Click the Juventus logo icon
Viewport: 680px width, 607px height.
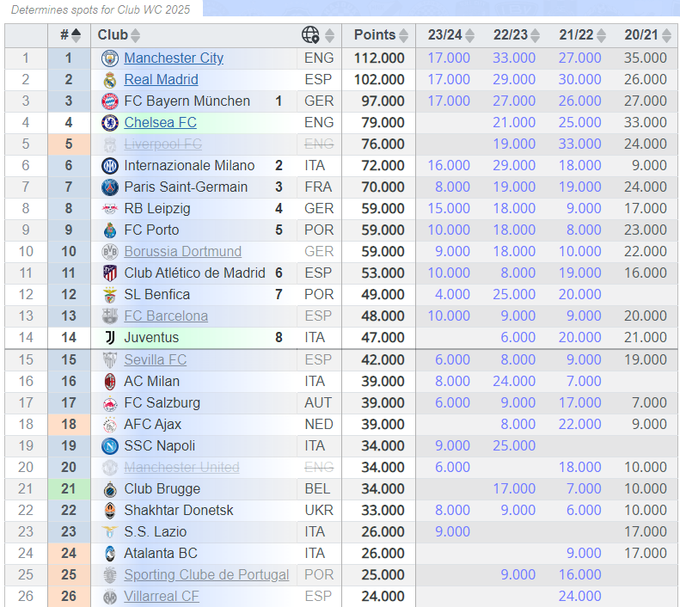[110, 338]
